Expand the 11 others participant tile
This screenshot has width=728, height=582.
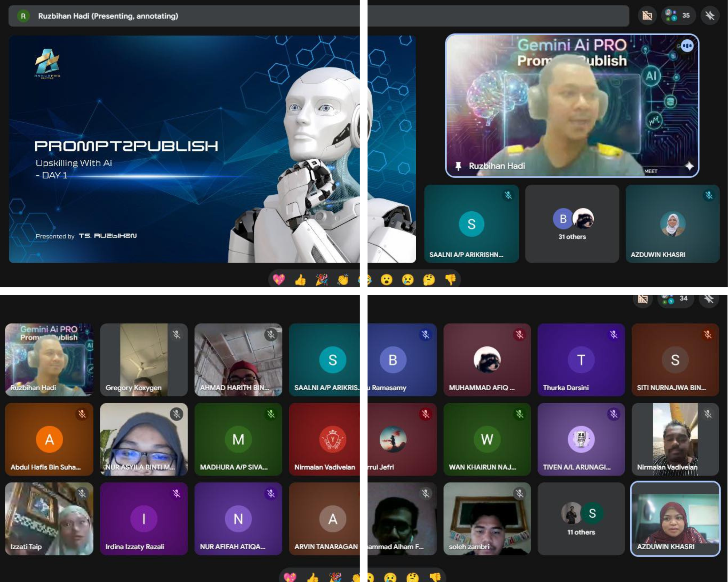click(581, 519)
